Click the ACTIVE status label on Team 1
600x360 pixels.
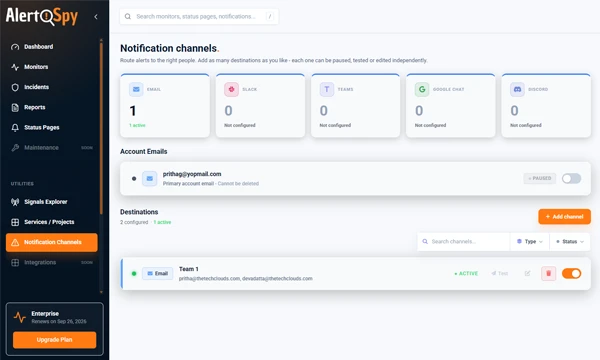466,274
